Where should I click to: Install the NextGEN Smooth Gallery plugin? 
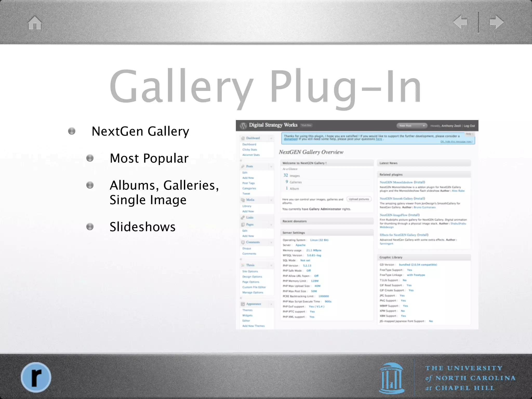click(x=419, y=198)
